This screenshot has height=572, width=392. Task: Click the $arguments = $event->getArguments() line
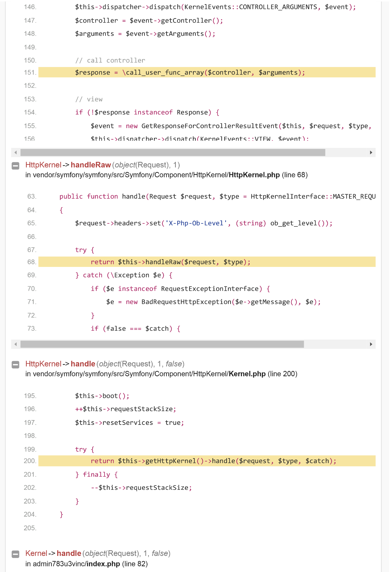click(x=145, y=34)
